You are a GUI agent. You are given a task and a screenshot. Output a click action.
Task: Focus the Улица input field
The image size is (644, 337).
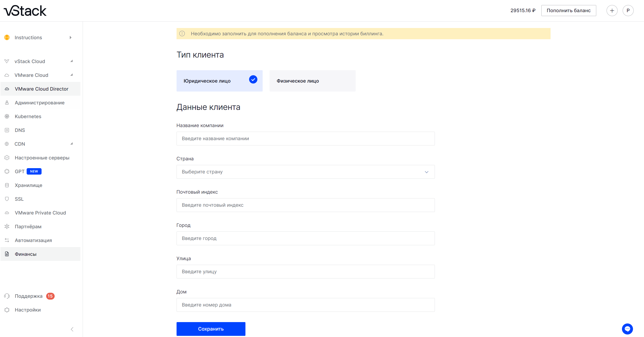306,271
